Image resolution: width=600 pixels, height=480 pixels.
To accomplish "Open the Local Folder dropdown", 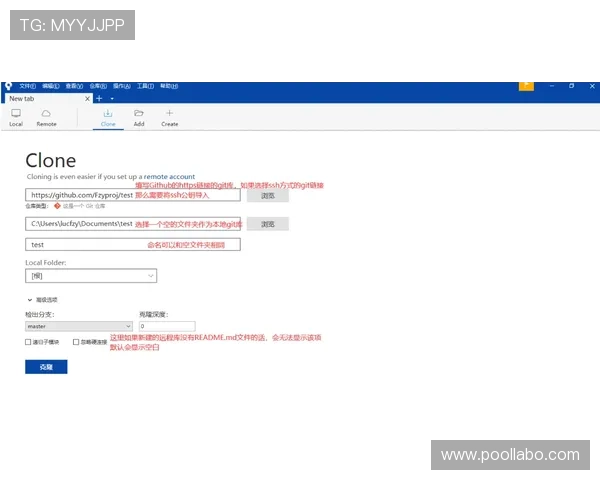I will point(91,276).
